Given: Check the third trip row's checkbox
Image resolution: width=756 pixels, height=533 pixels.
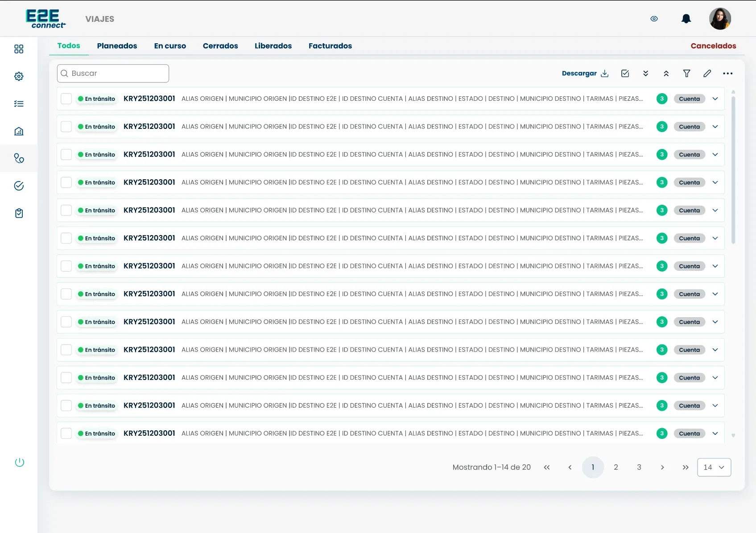Looking at the screenshot, I should 66,154.
